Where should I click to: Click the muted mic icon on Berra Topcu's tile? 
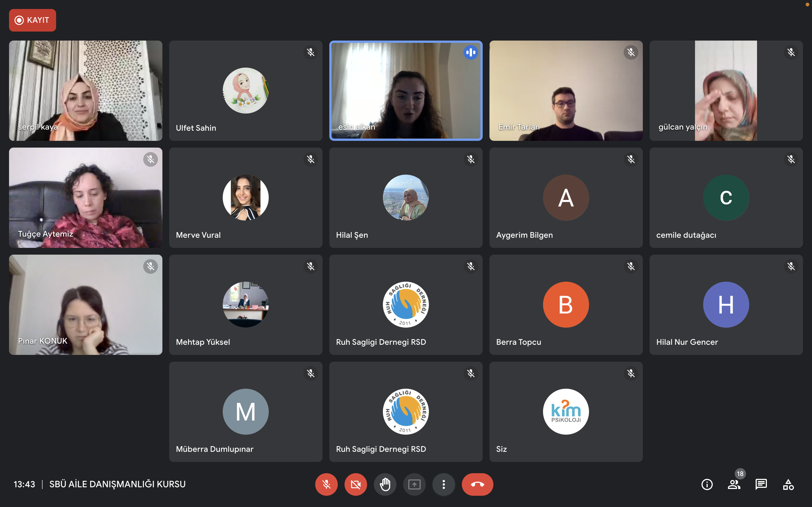pyautogui.click(x=631, y=266)
